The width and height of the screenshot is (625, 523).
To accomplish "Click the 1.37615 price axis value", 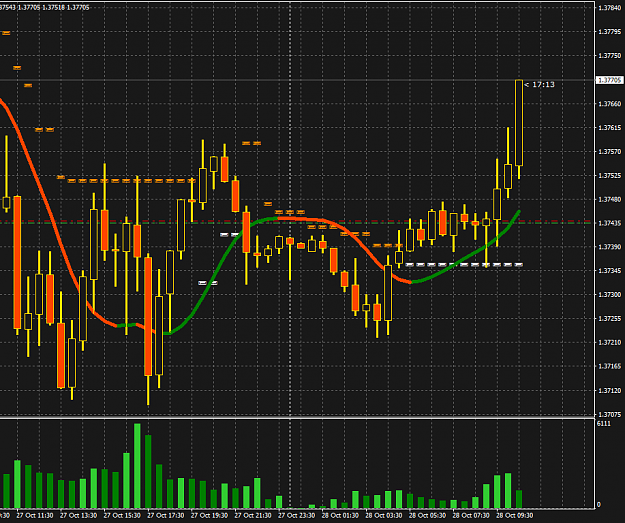I will click(x=610, y=128).
